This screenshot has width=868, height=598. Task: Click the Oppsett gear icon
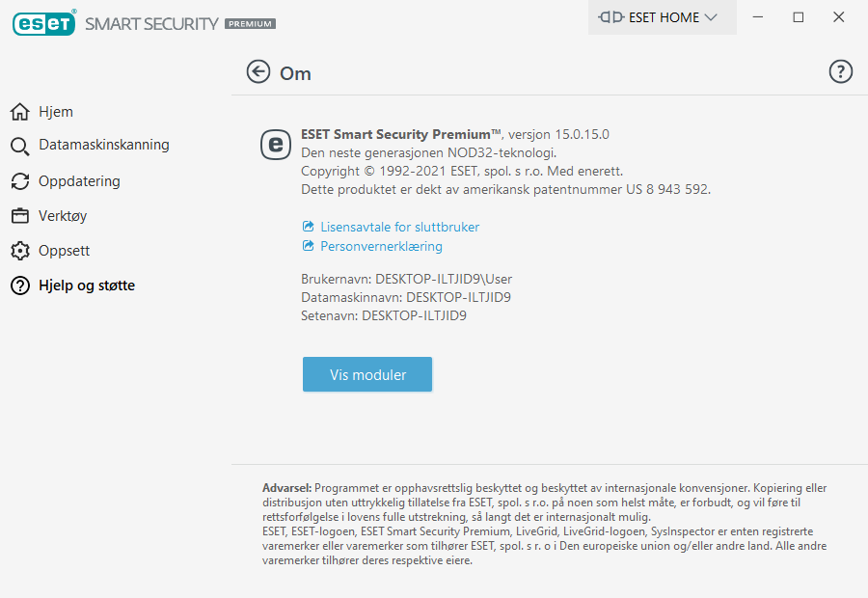(x=20, y=251)
